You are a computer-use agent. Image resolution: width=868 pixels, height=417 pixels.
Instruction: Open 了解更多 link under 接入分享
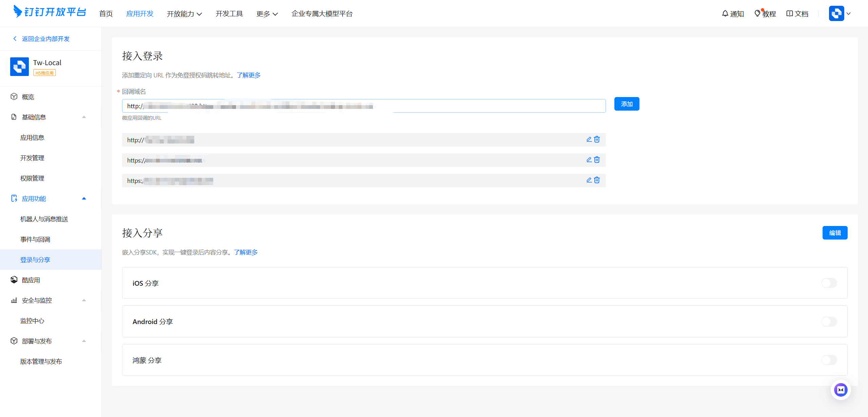click(x=245, y=252)
